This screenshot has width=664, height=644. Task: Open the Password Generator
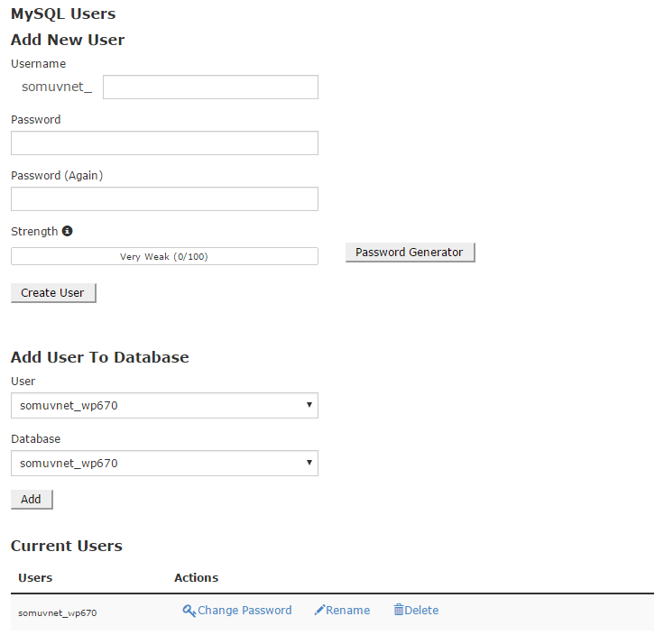pyautogui.click(x=410, y=253)
